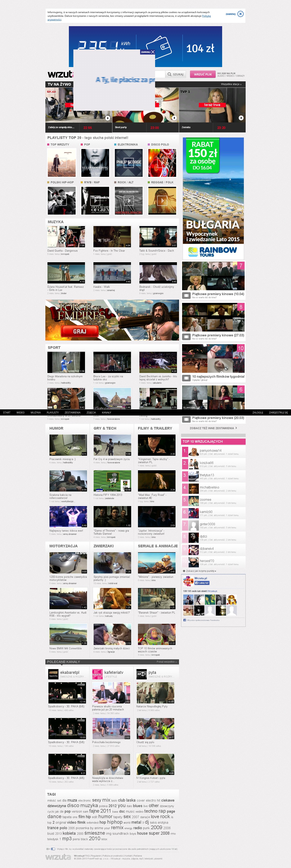291x868 pixels.
Task: Open MUZYKA in the black navigation bar
Action: point(35,412)
